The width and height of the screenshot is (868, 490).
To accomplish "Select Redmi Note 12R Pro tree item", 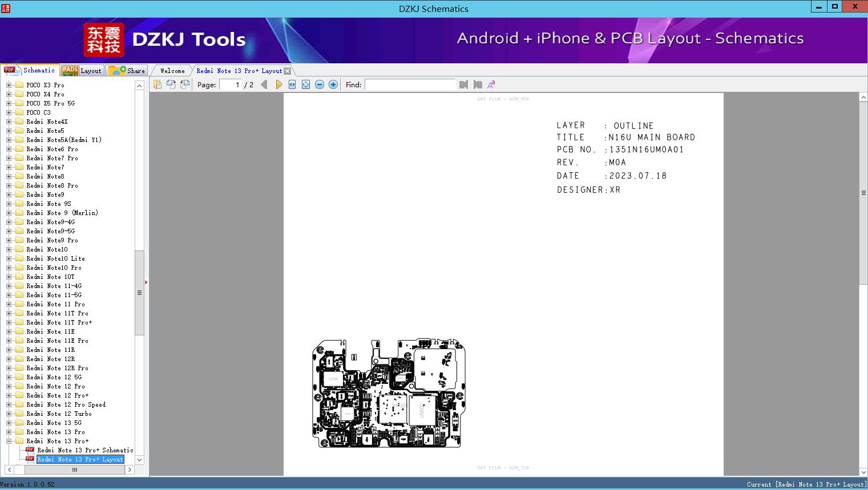I will pyautogui.click(x=57, y=368).
